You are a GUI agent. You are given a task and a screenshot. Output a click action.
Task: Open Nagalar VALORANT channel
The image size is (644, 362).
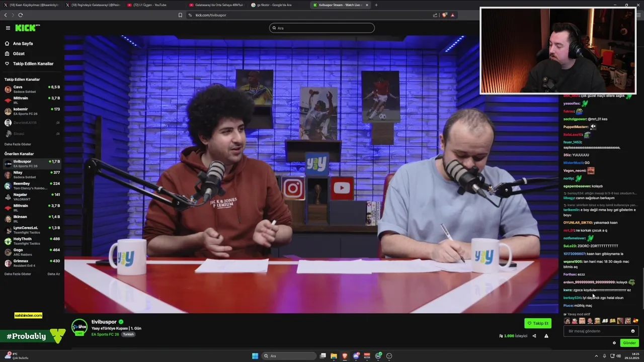32,197
